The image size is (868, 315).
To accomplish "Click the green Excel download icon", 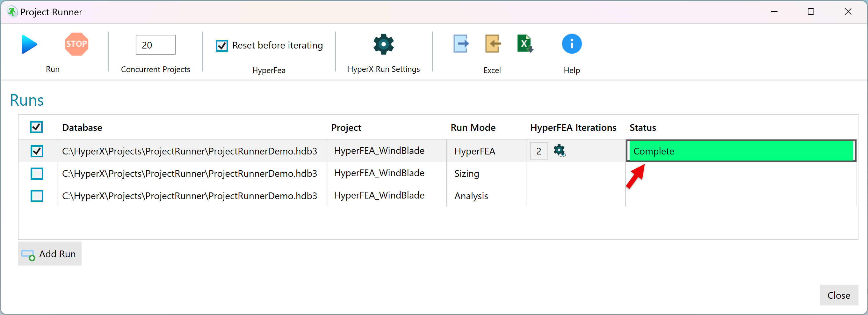I will coord(525,44).
